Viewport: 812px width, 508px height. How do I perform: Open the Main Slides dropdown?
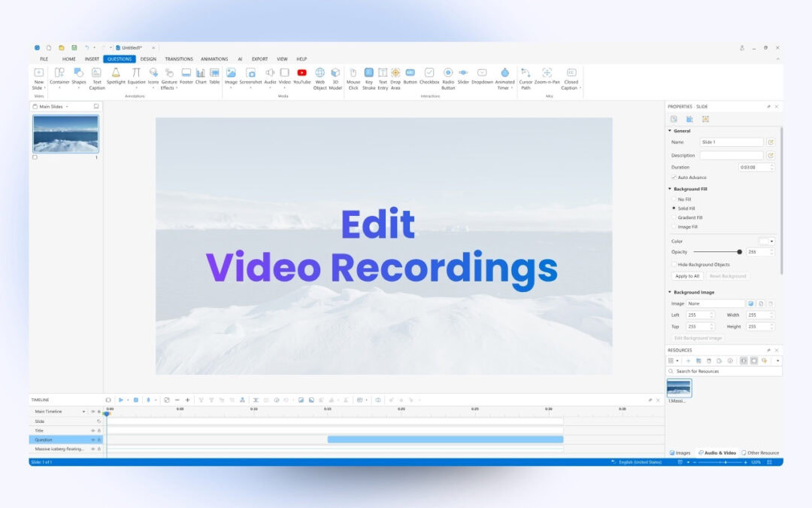click(x=67, y=107)
